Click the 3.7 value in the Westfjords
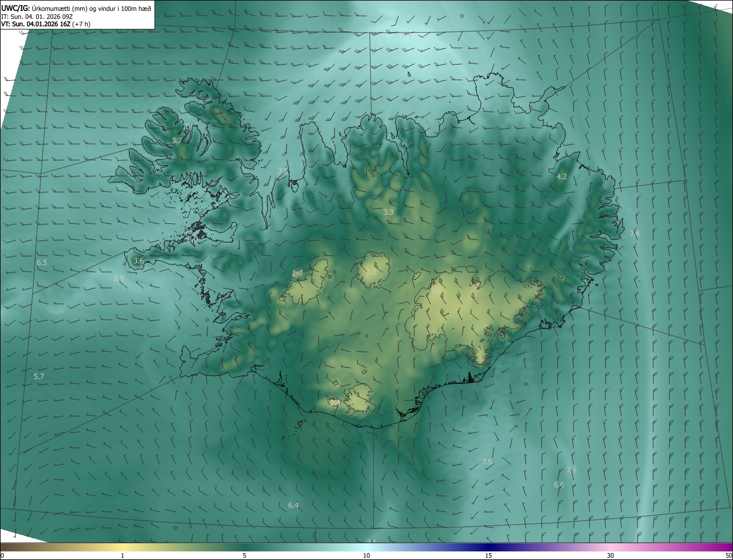 tap(177, 140)
